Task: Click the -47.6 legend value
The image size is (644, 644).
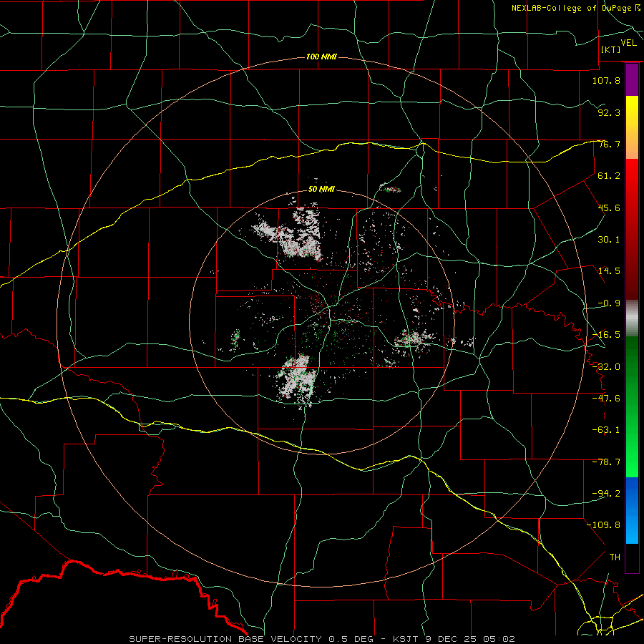Action: coord(606,399)
